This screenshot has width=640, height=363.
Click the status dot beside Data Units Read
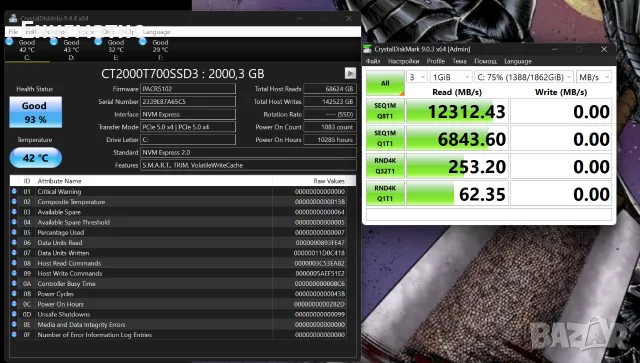[14, 242]
